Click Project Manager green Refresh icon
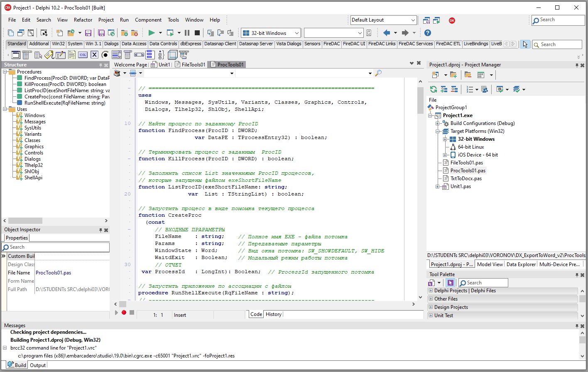The image size is (588, 372). pyautogui.click(x=434, y=89)
